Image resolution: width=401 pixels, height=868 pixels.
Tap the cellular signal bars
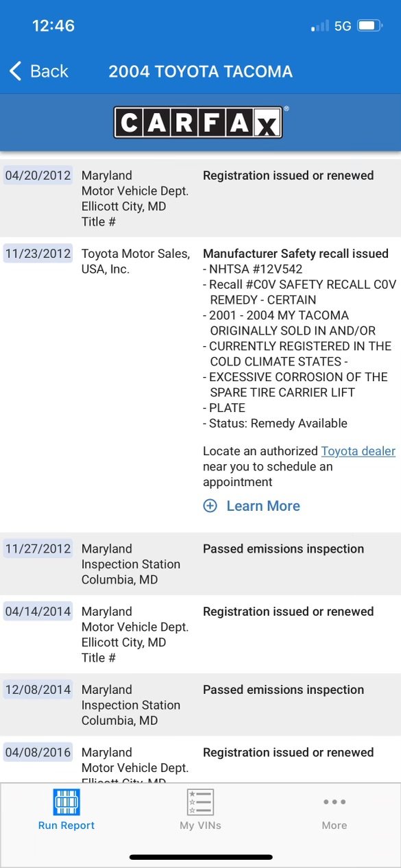click(319, 26)
